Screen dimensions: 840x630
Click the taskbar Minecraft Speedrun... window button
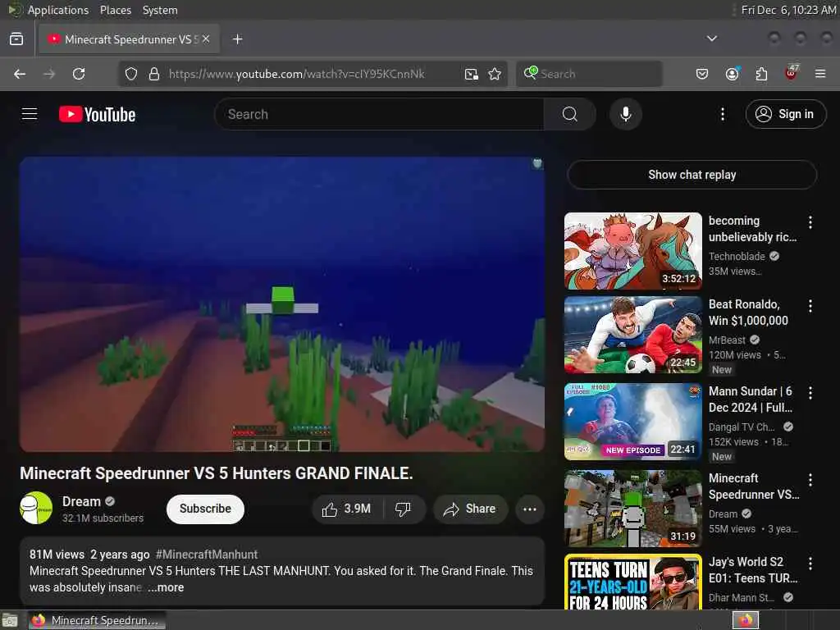[x=97, y=620]
